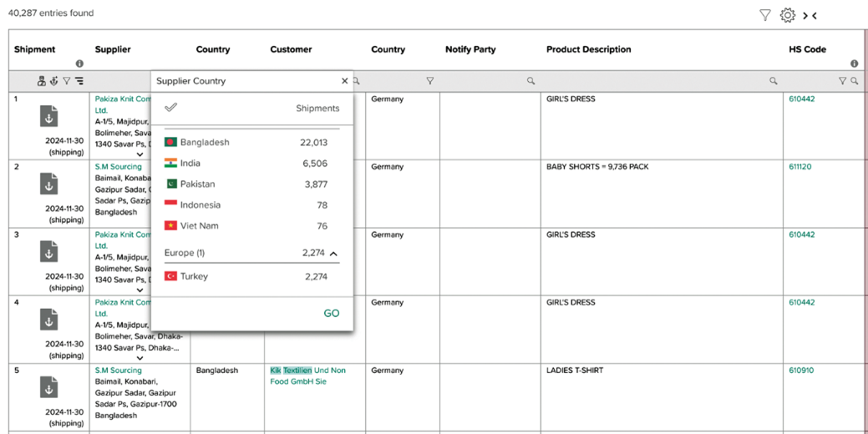
Task: Toggle the select-all checkmark in Supplier Country
Action: coord(171,108)
